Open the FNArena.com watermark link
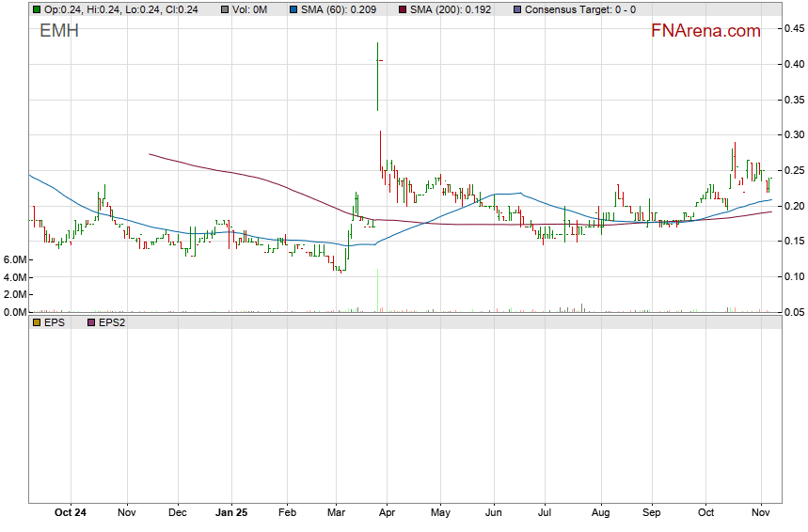 [705, 31]
